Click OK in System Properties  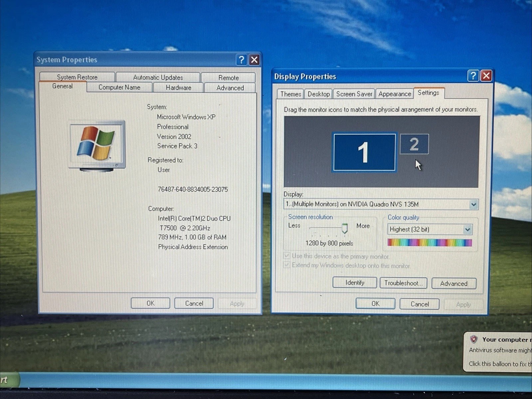coord(150,303)
